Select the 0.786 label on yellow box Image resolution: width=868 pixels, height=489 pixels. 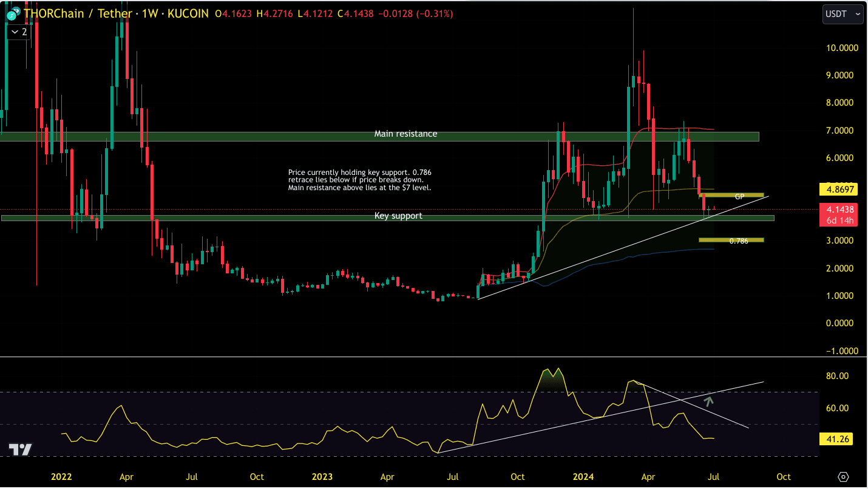click(738, 241)
